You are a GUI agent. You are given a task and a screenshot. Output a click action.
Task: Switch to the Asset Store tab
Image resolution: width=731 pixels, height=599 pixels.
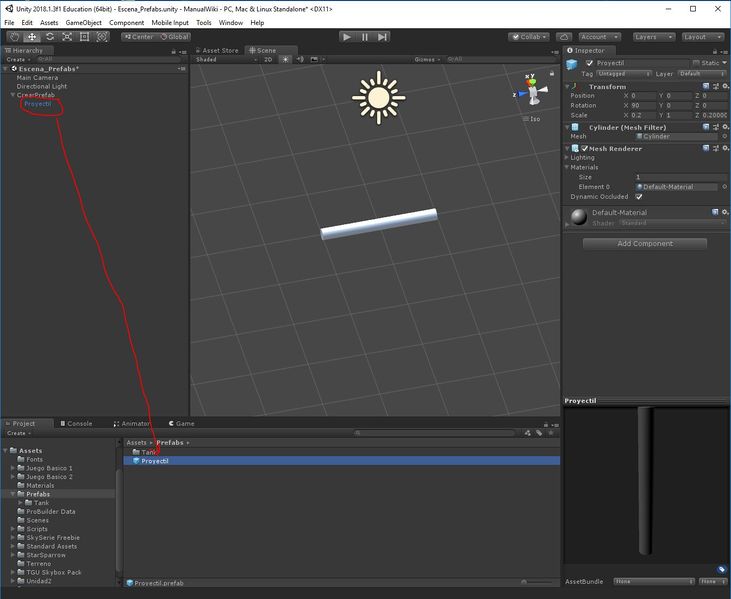click(x=217, y=50)
